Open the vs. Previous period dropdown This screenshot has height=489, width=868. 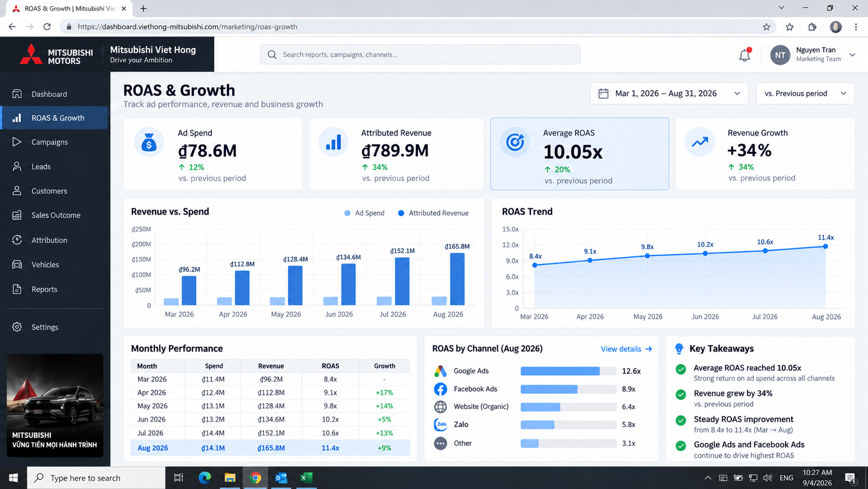pyautogui.click(x=805, y=94)
